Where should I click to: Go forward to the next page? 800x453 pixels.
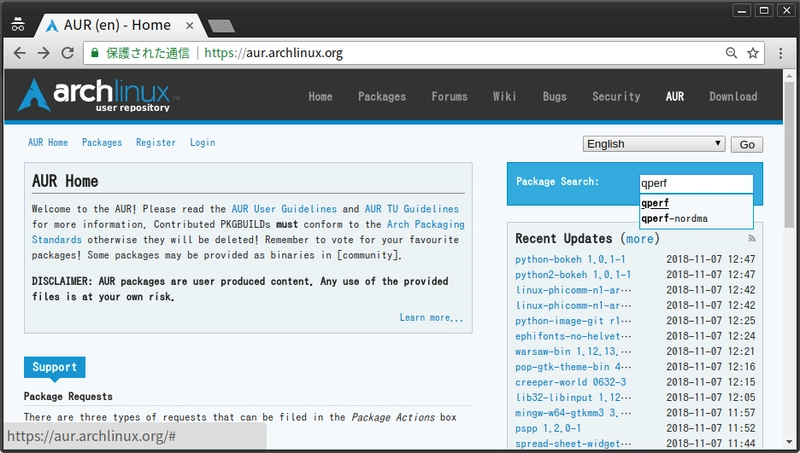tap(43, 53)
